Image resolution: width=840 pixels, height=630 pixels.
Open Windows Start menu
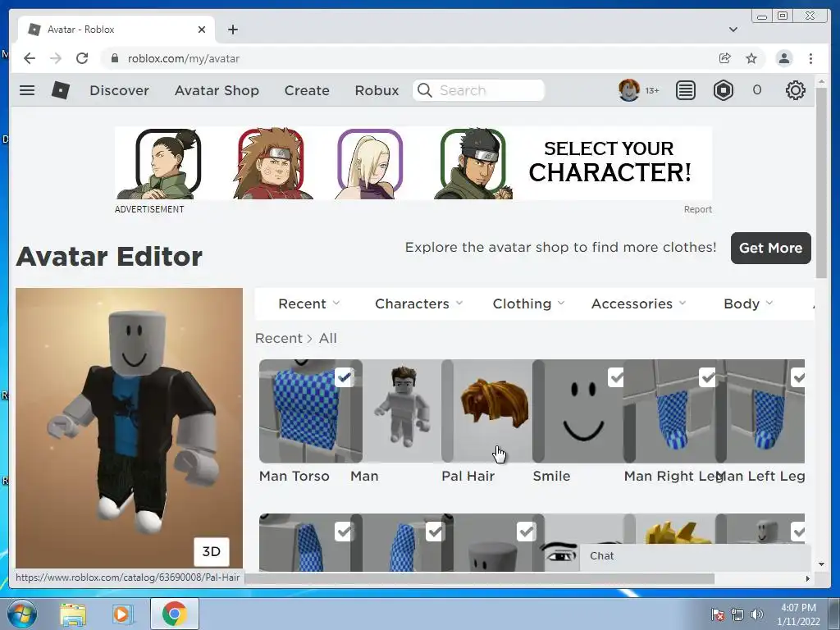(21, 614)
